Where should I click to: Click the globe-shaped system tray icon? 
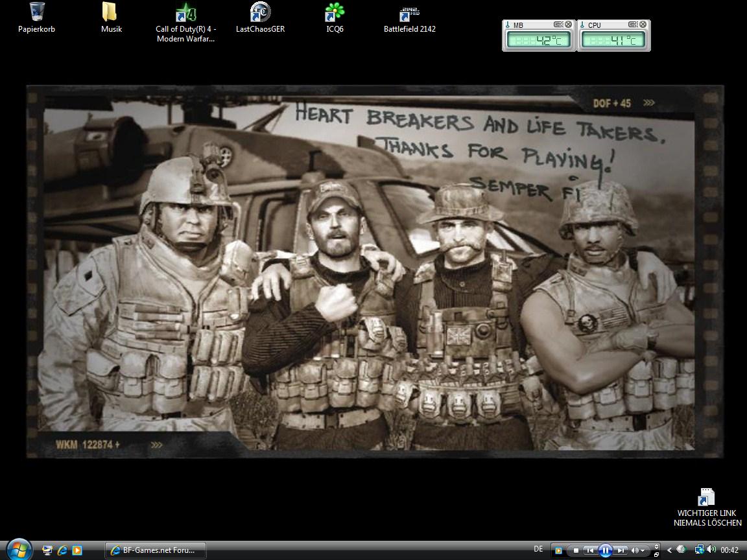pos(682,550)
